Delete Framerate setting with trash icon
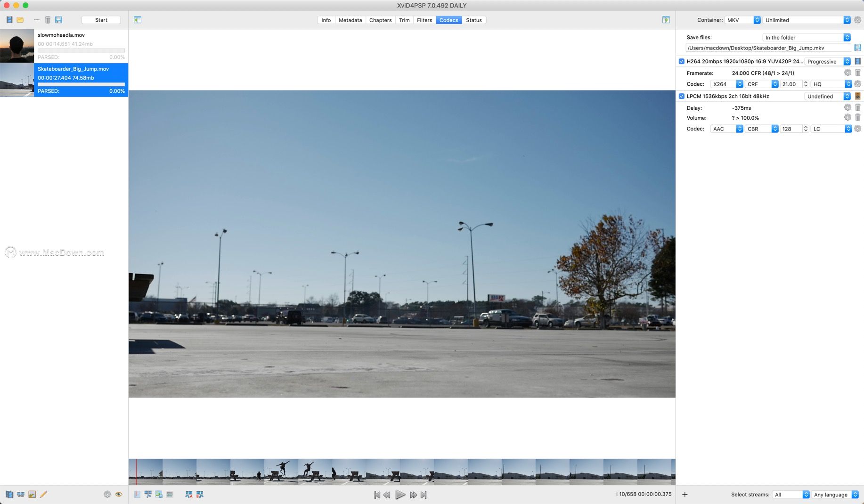Viewport: 864px width, 504px height. click(x=858, y=73)
